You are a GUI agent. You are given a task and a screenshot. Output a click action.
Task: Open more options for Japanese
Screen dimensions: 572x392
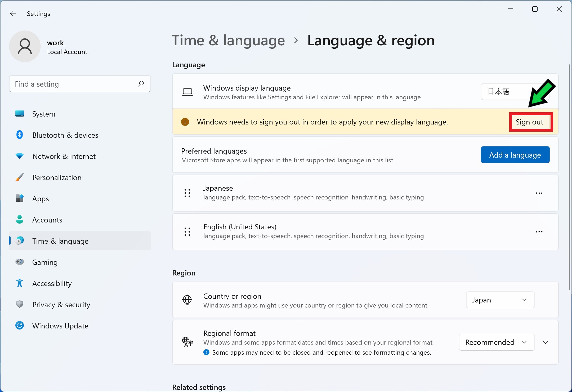point(539,193)
